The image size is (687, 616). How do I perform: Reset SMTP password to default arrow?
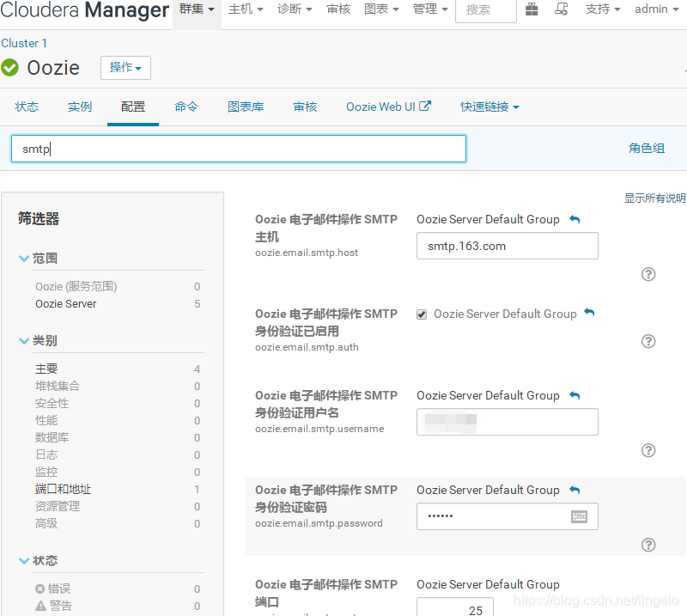575,490
